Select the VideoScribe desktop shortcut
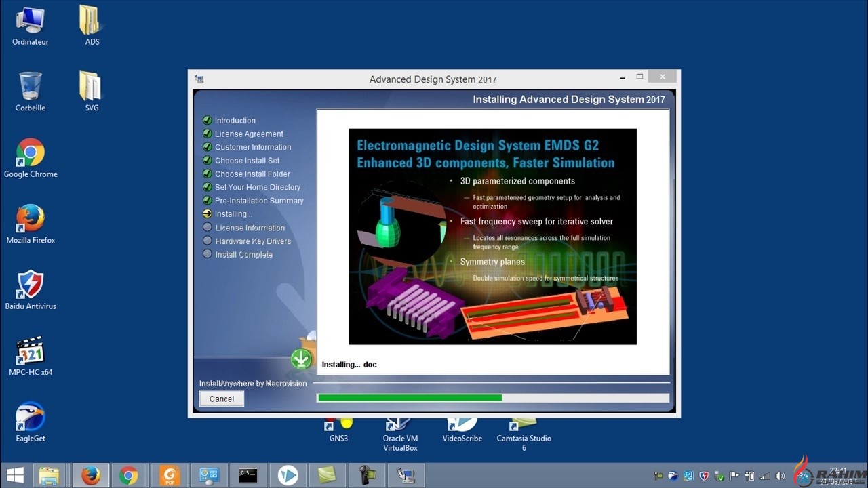 click(x=462, y=431)
